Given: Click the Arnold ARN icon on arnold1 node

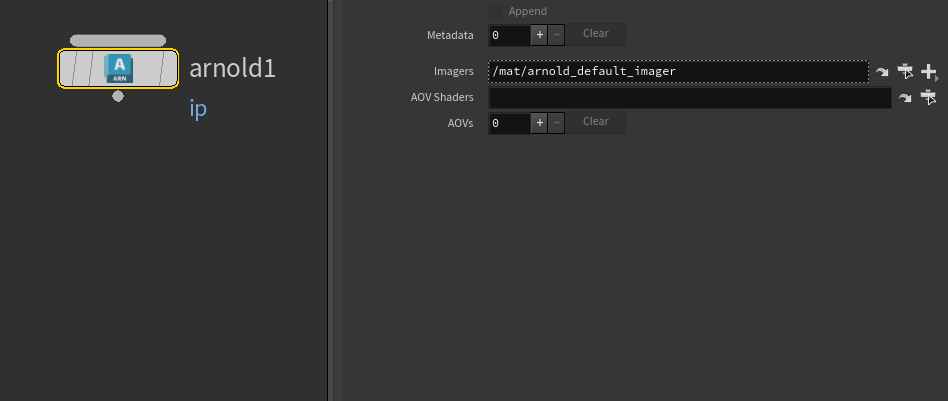Looking at the screenshot, I should [x=118, y=68].
